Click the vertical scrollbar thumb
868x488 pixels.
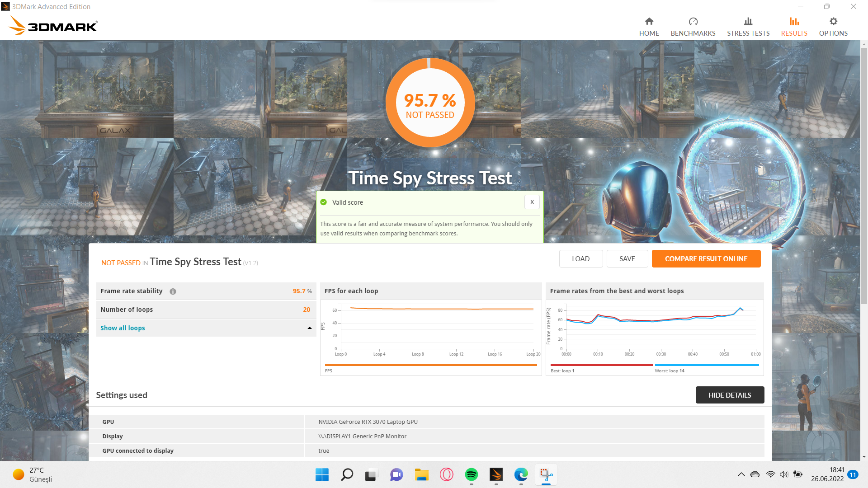(864, 176)
